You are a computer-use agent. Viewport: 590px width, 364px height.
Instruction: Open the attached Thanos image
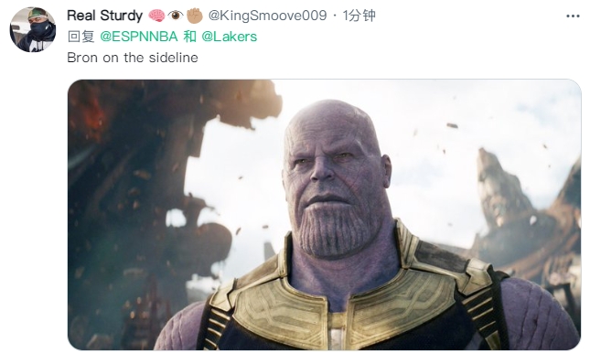(x=325, y=215)
